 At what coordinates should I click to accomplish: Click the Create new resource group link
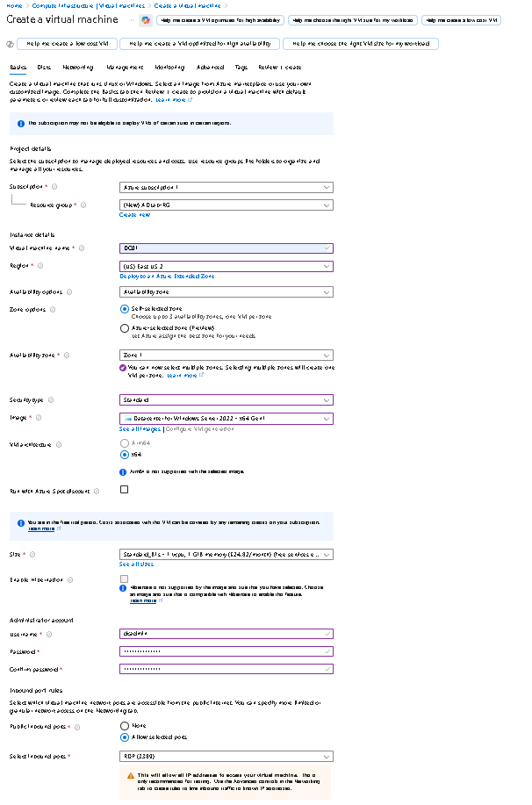[136, 216]
